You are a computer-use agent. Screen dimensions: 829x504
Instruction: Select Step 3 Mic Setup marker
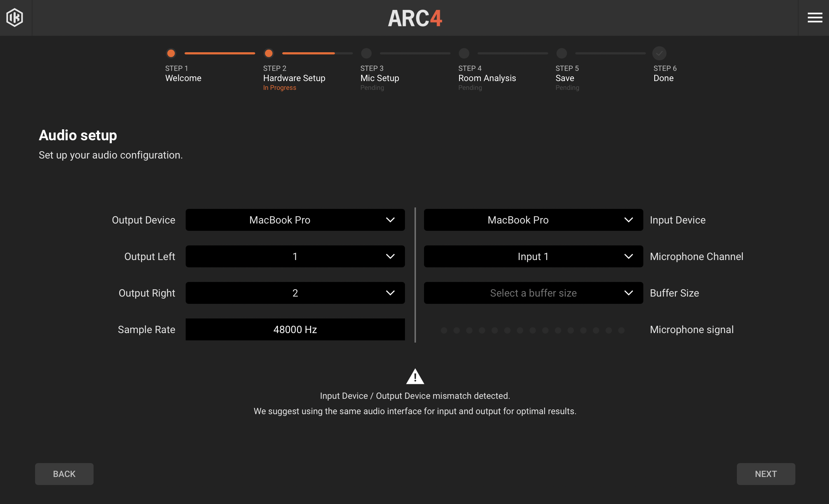coord(366,53)
